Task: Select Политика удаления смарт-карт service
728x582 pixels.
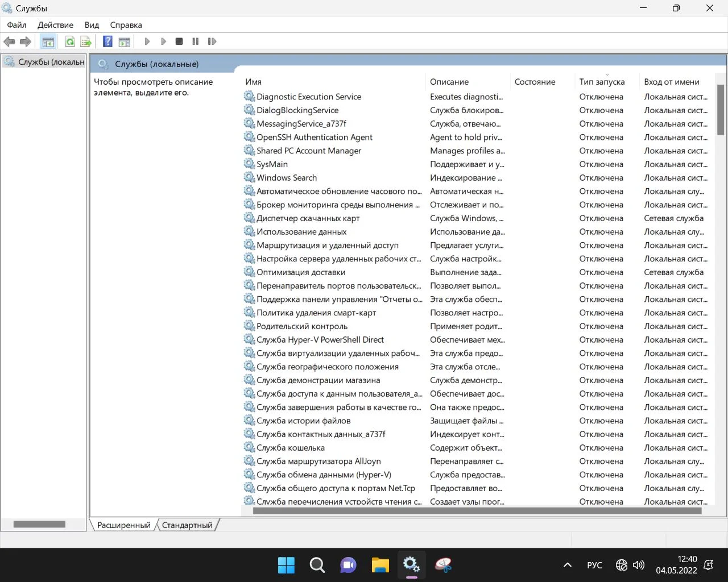Action: [x=316, y=313]
